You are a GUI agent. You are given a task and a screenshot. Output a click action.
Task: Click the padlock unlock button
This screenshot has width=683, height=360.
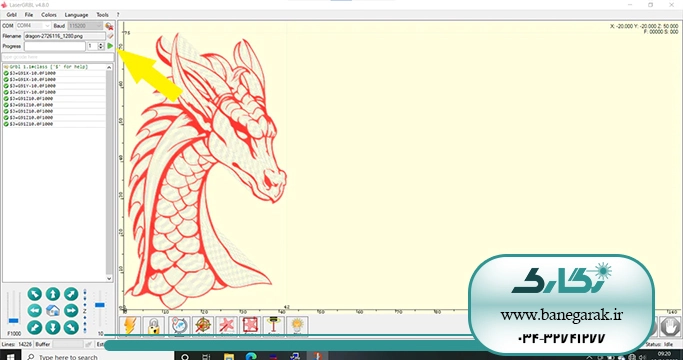[153, 326]
